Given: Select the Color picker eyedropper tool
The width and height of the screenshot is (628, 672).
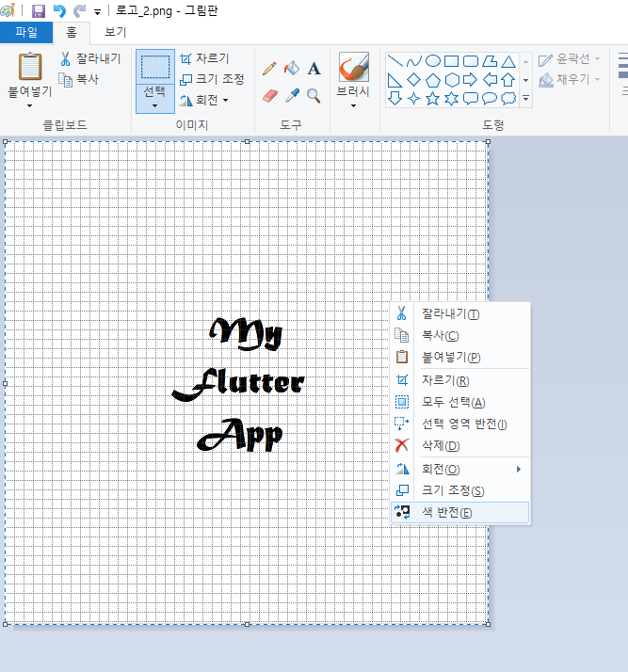Looking at the screenshot, I should pyautogui.click(x=292, y=96).
